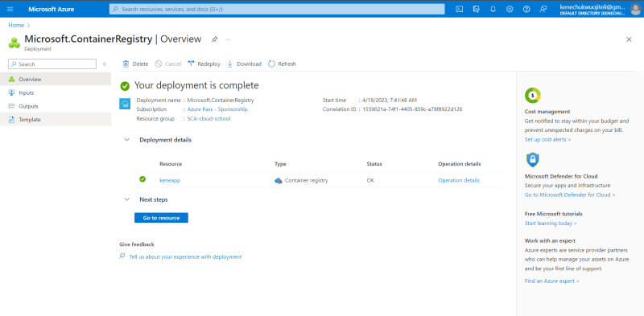
Task: Click the Defender for Cloud shield icon
Action: 533,160
